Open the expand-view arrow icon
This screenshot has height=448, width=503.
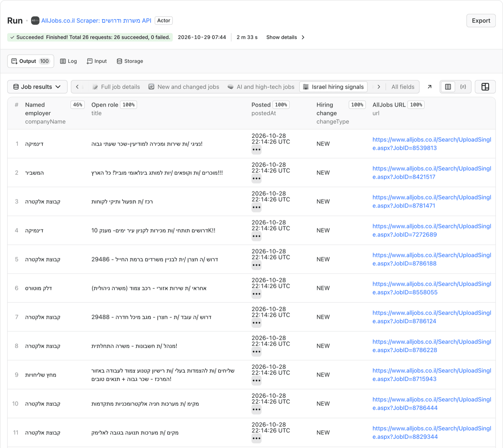click(429, 87)
